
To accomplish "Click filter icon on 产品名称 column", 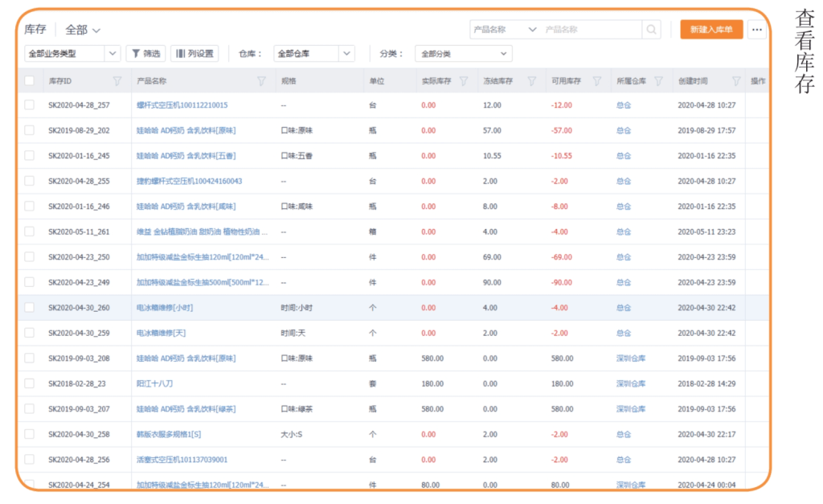I will click(x=261, y=81).
